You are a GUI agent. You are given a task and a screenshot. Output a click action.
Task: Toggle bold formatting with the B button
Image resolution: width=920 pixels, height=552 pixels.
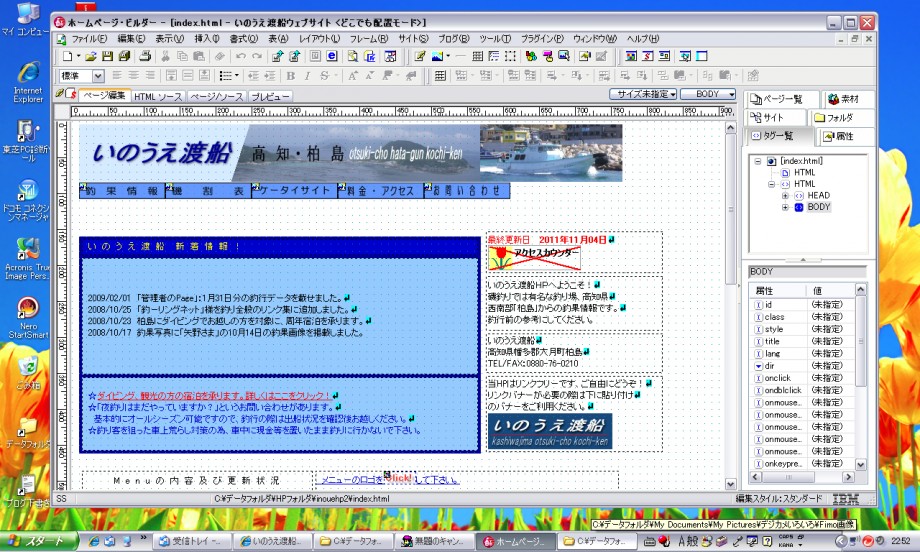pyautogui.click(x=290, y=76)
